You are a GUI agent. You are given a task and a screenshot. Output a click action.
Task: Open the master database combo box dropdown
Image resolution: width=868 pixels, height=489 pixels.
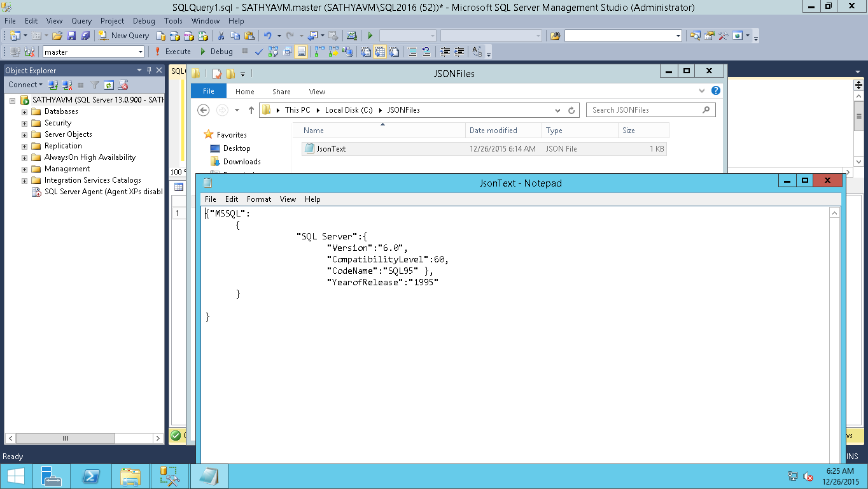click(141, 51)
